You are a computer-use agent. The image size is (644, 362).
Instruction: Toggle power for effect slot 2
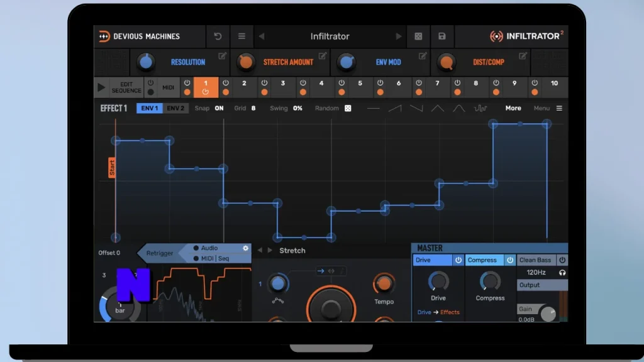coord(226,83)
